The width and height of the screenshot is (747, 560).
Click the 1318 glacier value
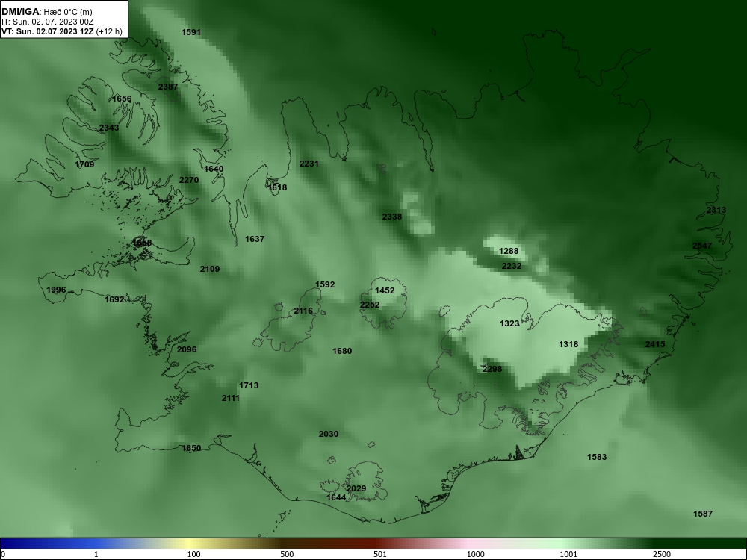[x=568, y=344]
